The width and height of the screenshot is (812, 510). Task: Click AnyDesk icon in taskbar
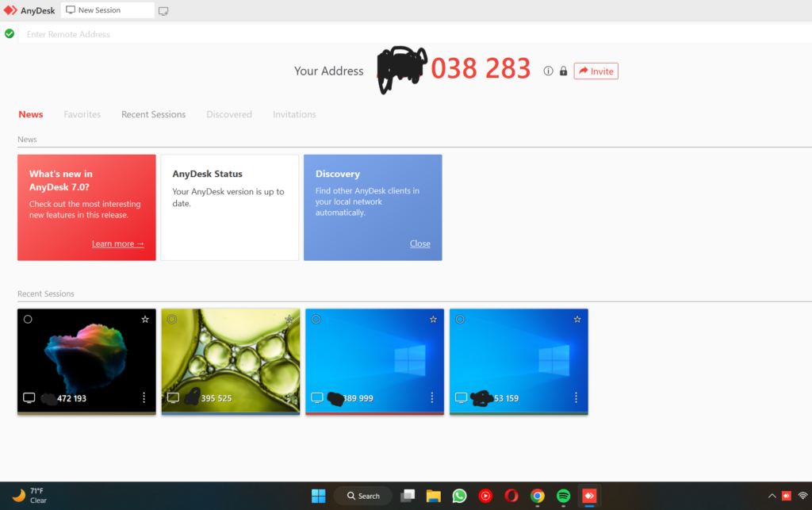tap(589, 496)
